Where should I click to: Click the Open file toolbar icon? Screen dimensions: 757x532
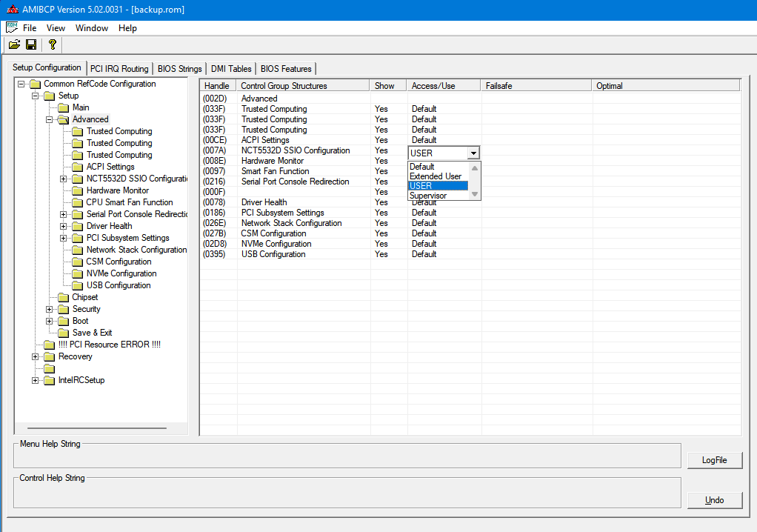pyautogui.click(x=15, y=45)
